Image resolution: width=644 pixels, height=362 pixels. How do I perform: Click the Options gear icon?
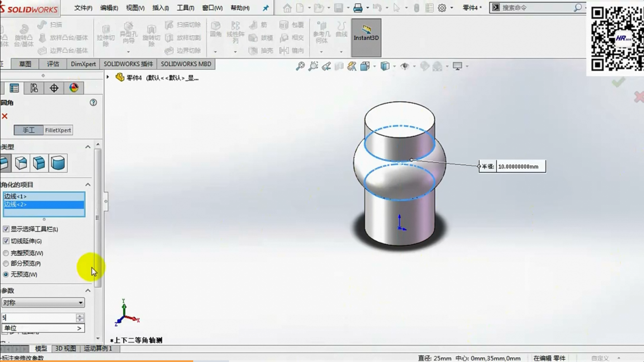[x=442, y=8]
